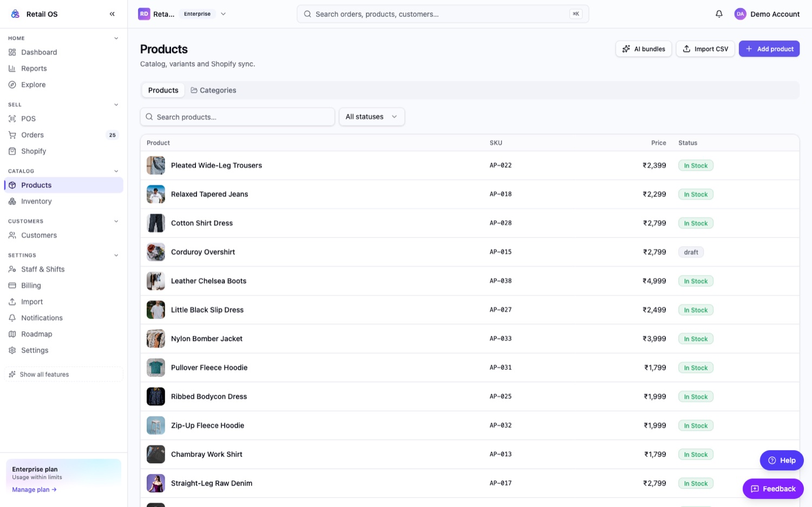The height and width of the screenshot is (507, 812).
Task: Open the All statuses filter dropdown
Action: coord(372,117)
